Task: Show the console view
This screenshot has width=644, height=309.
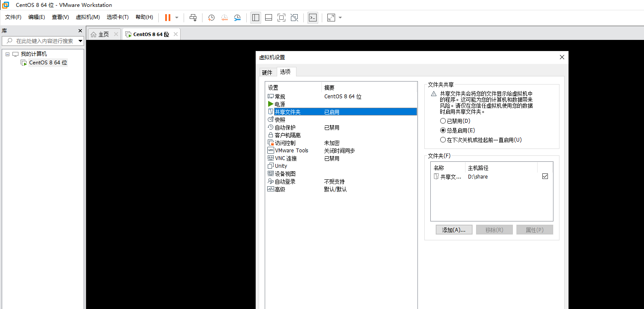Action: (x=313, y=18)
